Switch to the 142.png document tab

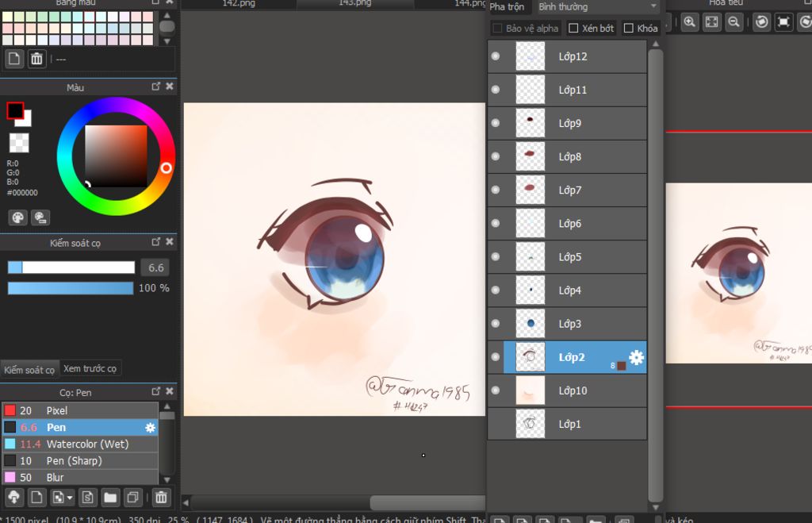(239, 4)
